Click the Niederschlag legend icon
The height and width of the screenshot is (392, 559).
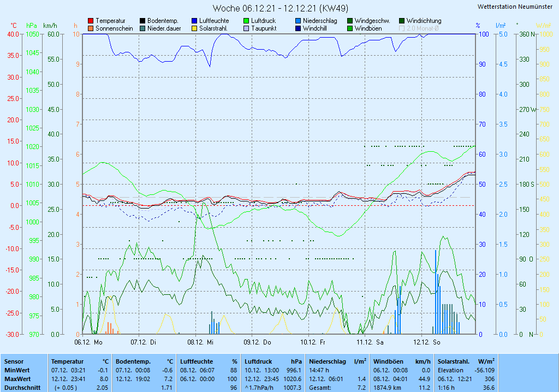(x=298, y=21)
